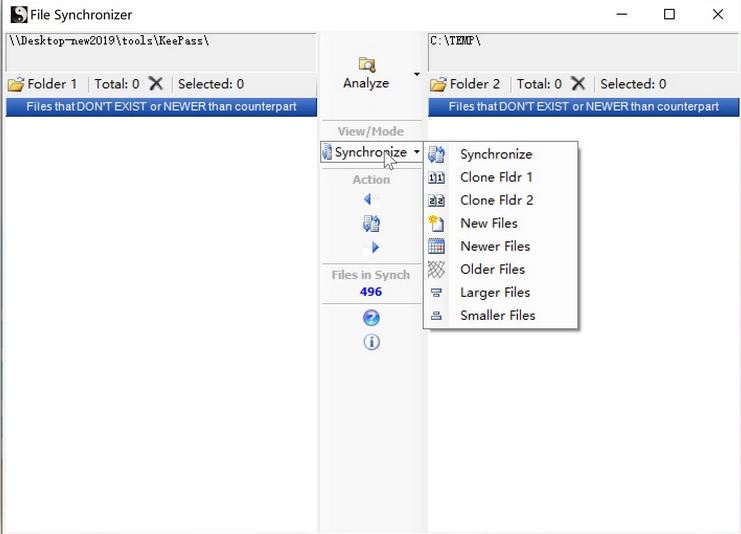Image resolution: width=741 pixels, height=534 pixels.
Task: Close the File Synchronizer window
Action: (718, 15)
